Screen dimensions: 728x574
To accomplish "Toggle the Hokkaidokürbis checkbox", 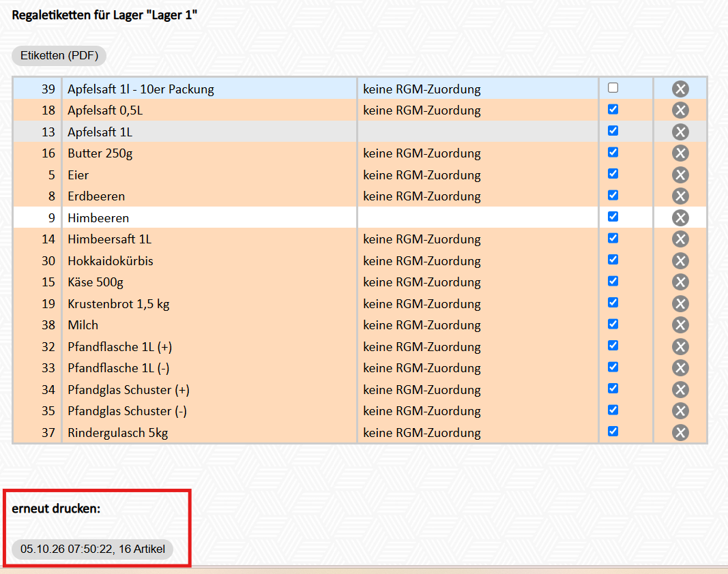I will point(613,259).
